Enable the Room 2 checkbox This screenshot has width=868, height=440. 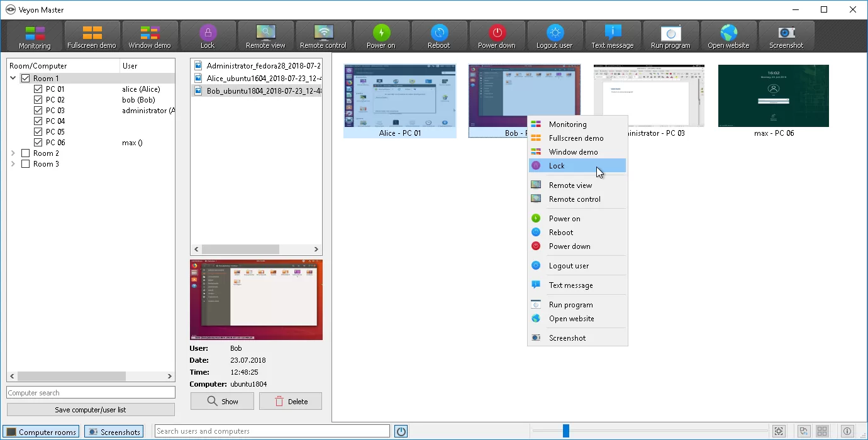coord(26,153)
